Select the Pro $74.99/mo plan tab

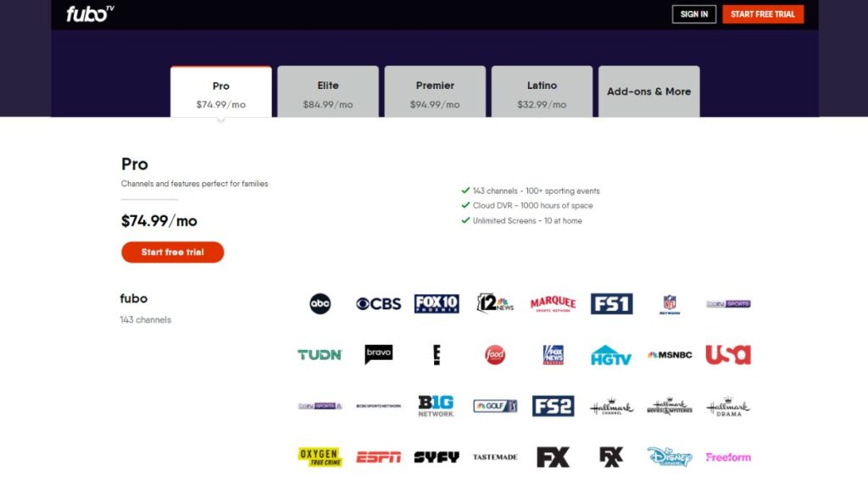pyautogui.click(x=221, y=91)
